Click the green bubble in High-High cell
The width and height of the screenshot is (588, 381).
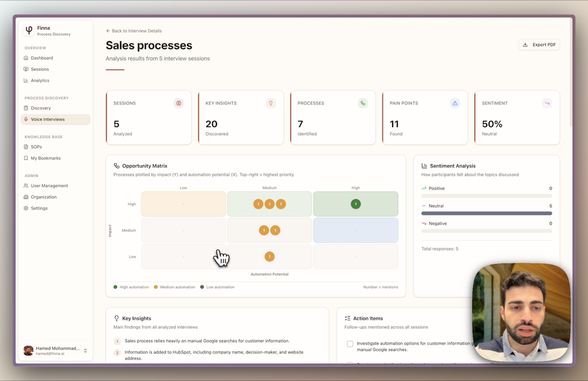(x=356, y=204)
